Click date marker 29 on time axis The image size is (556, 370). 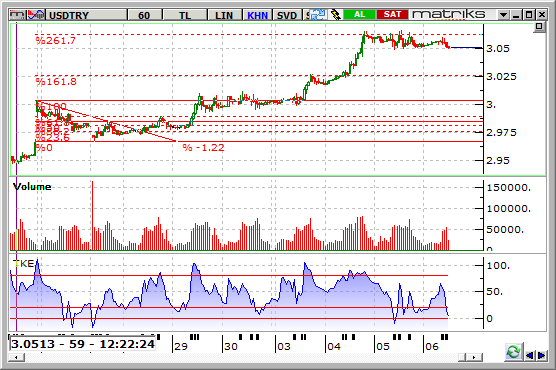[181, 347]
